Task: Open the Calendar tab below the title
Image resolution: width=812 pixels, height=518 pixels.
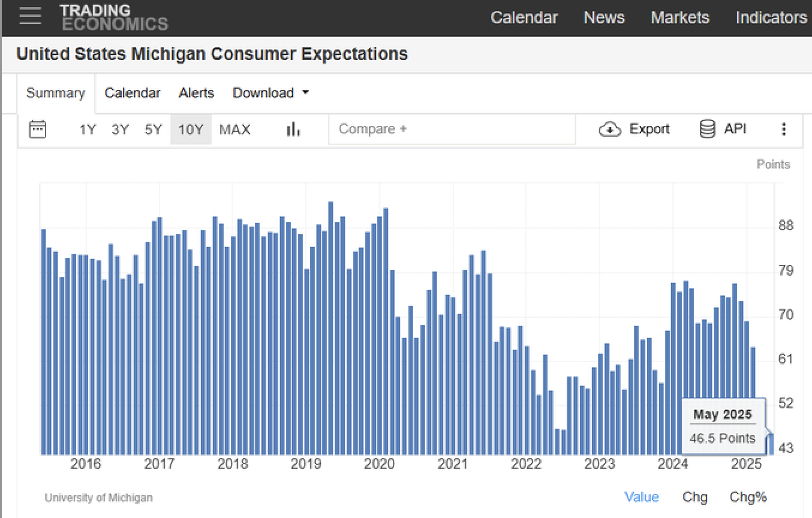Action: tap(133, 93)
